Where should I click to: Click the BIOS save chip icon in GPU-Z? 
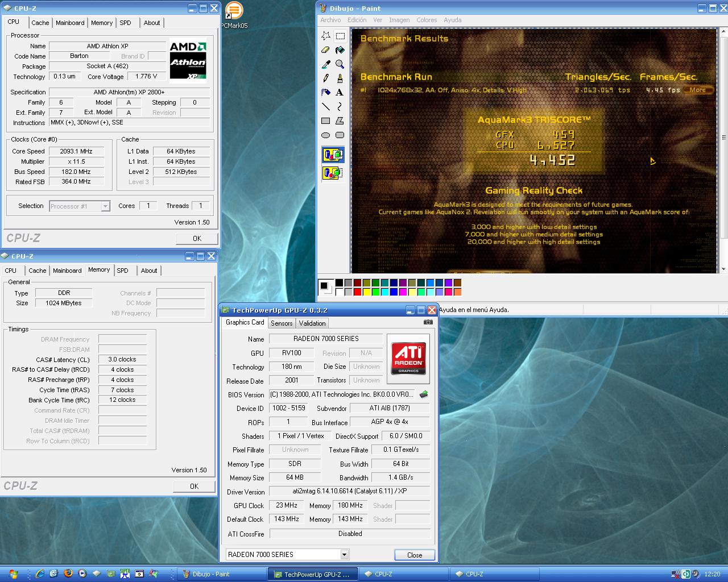coord(424,394)
